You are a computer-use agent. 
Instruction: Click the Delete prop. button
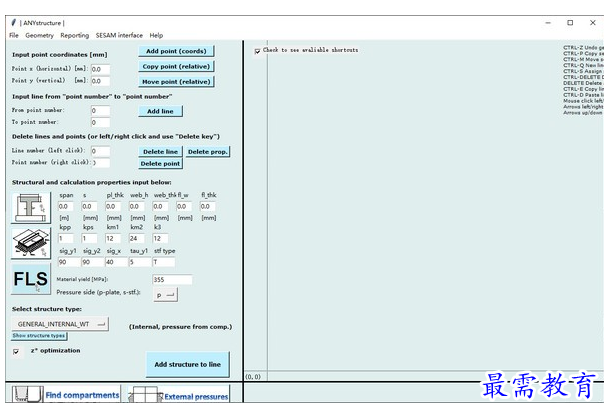click(x=208, y=152)
